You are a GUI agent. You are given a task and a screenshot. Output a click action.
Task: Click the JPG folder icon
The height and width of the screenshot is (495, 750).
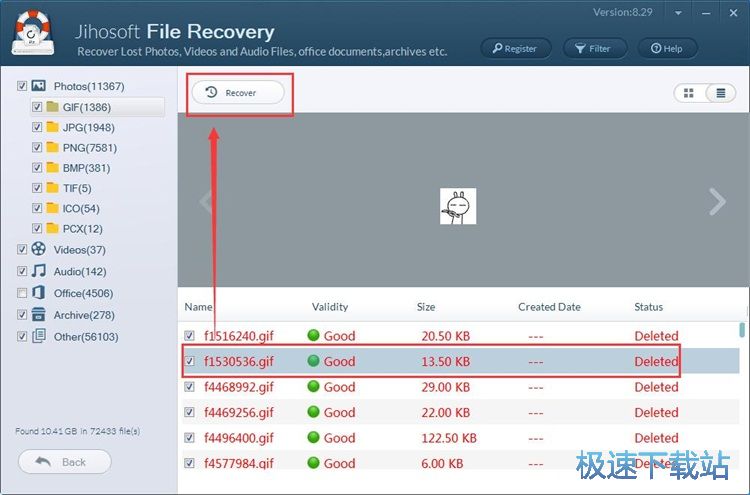pyautogui.click(x=53, y=127)
